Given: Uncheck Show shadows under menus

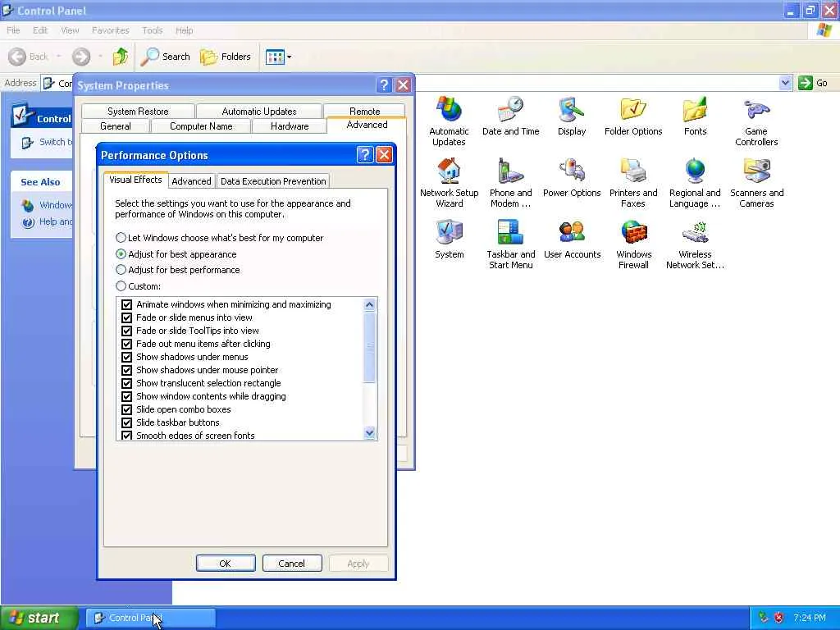Looking at the screenshot, I should [x=127, y=357].
